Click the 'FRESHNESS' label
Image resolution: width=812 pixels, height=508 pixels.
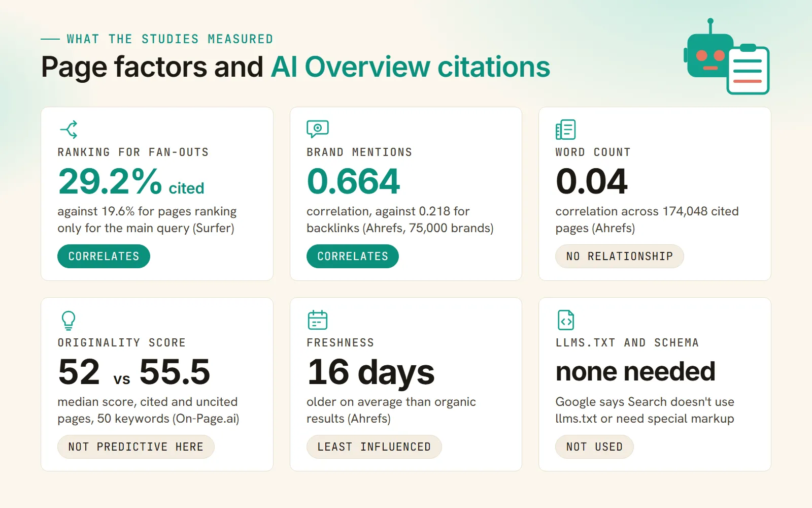click(341, 342)
